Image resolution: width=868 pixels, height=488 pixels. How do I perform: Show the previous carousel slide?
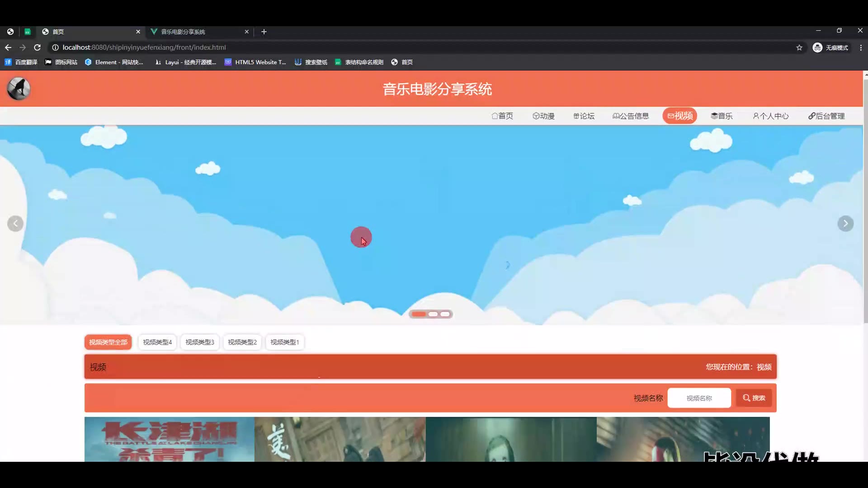click(x=15, y=224)
